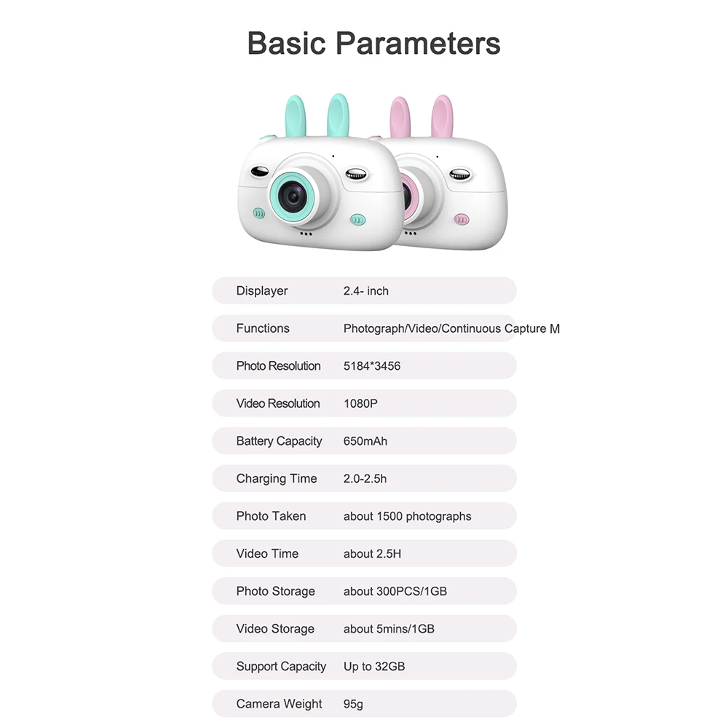Click the Video Storage about 5mins/1GB row
The image size is (728, 728).
(x=365, y=629)
